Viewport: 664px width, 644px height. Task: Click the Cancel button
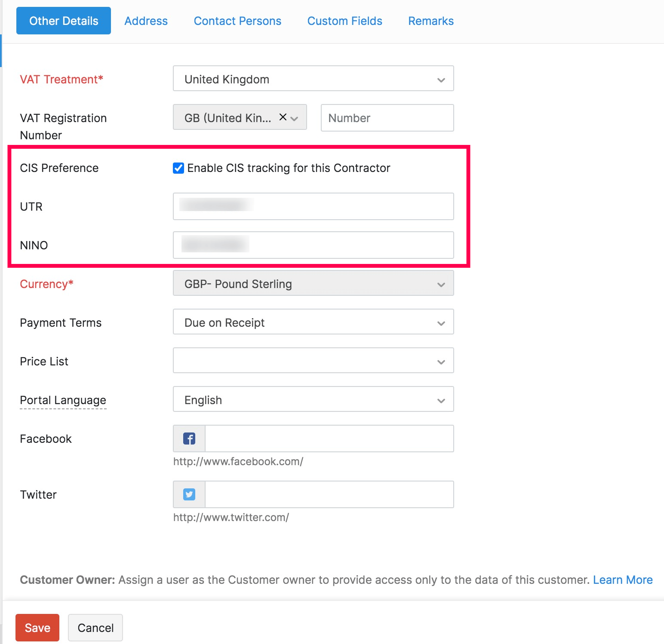coord(95,628)
